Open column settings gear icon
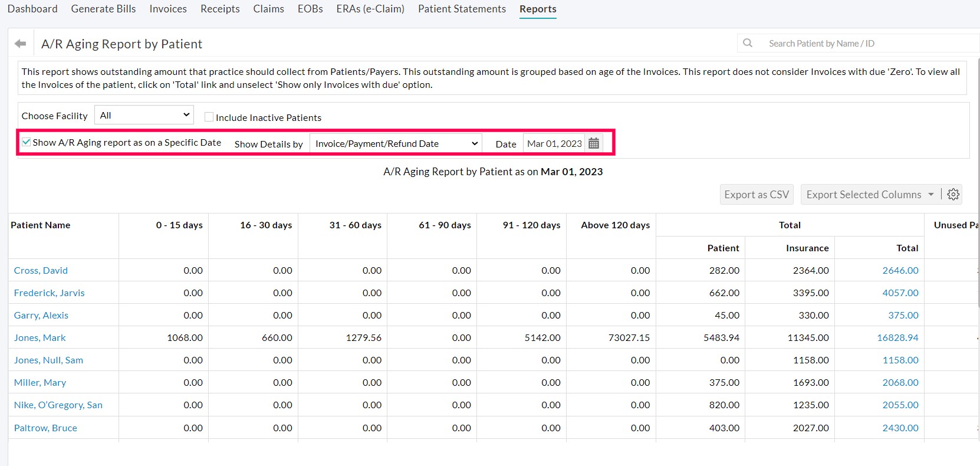This screenshot has height=466, width=980. coord(953,194)
